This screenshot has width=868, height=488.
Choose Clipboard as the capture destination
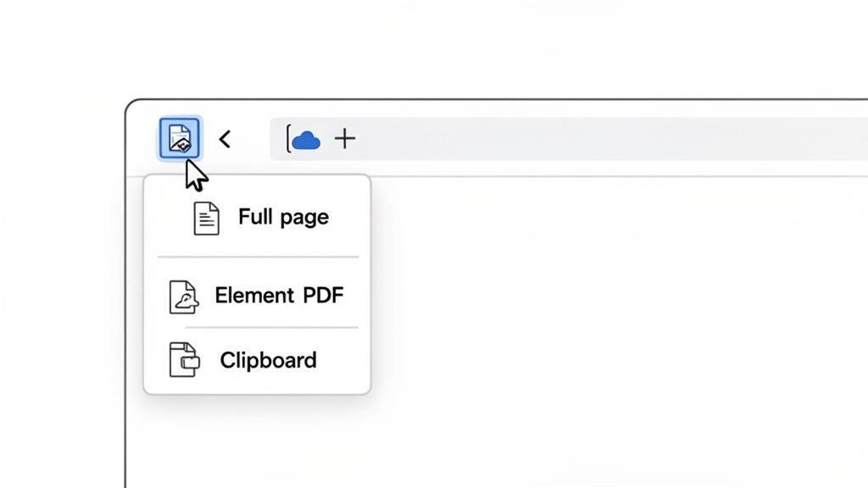coord(268,359)
